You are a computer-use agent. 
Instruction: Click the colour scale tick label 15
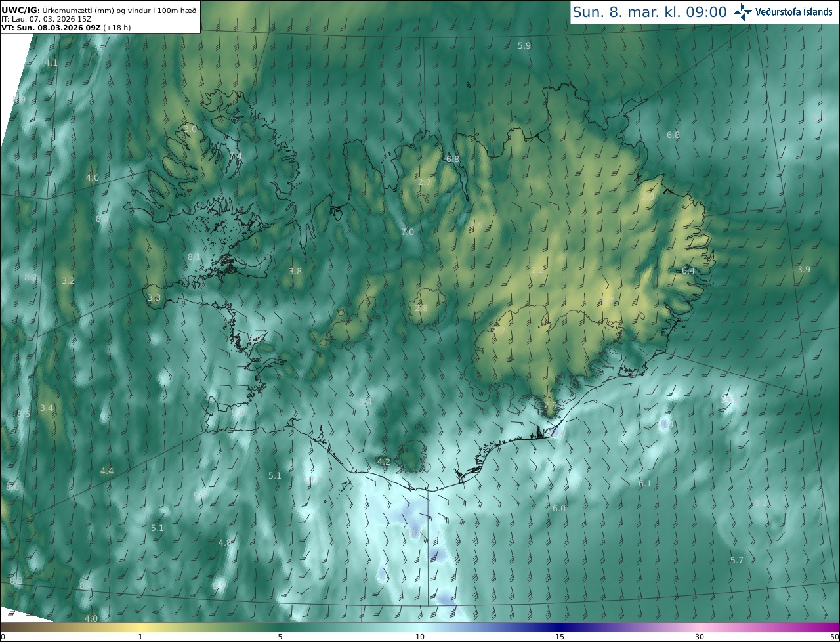(x=560, y=637)
